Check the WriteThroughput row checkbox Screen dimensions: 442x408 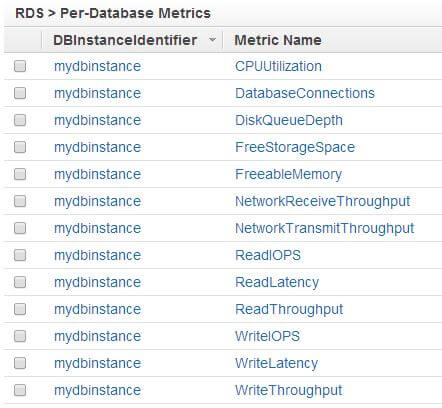[x=20, y=390]
